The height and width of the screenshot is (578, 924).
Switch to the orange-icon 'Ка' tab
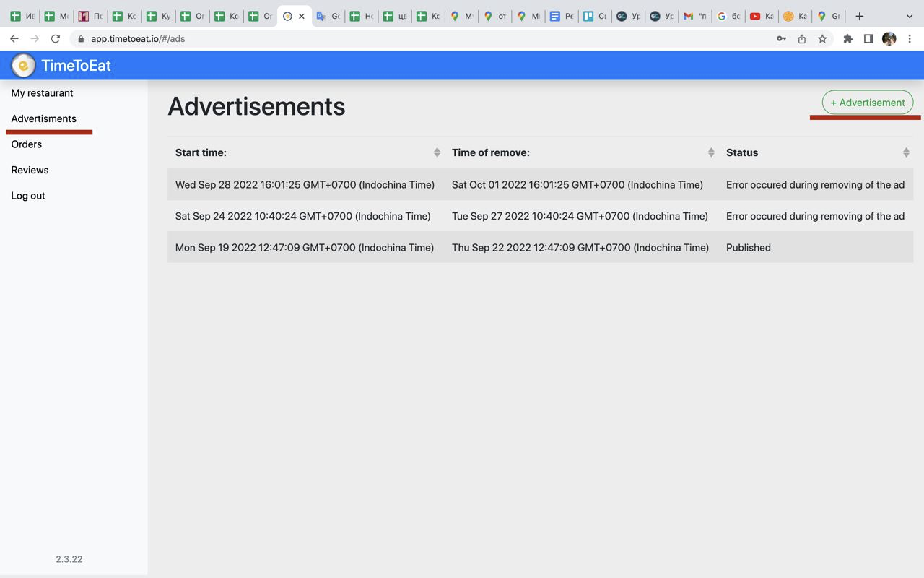point(796,16)
